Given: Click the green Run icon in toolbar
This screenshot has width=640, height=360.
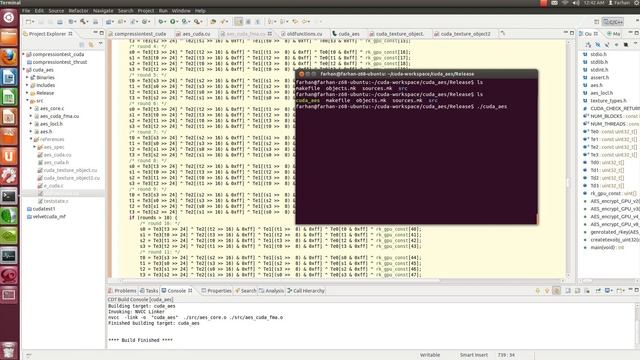Looking at the screenshot, I should [173, 22].
